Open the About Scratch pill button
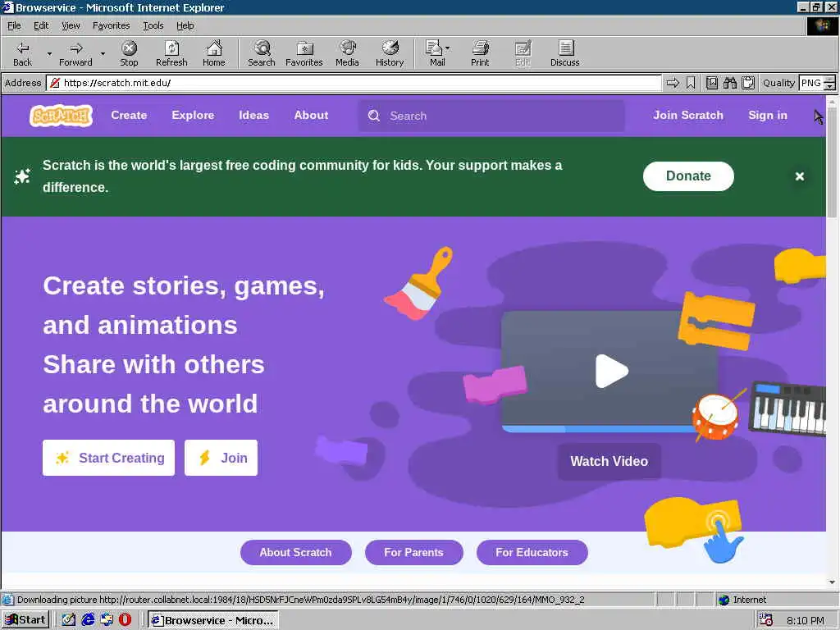 (x=295, y=552)
